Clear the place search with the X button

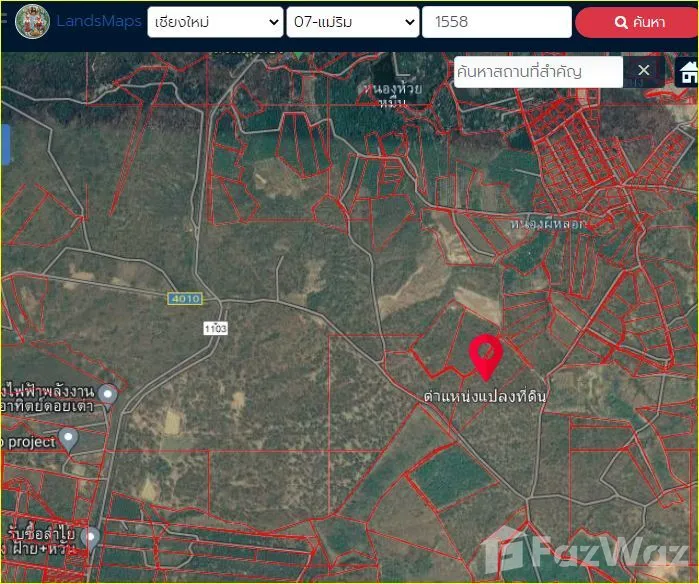click(644, 71)
